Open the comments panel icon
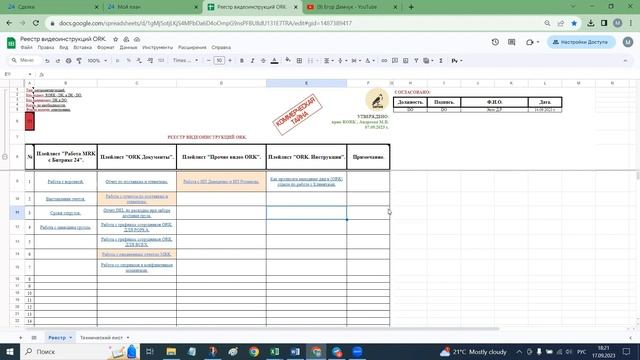The image size is (640, 360). (511, 42)
